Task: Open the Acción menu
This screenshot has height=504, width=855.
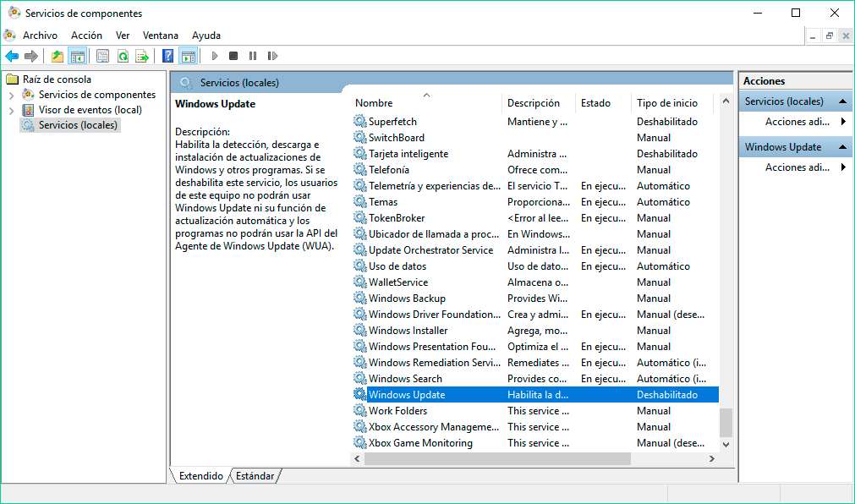Action: (x=87, y=36)
